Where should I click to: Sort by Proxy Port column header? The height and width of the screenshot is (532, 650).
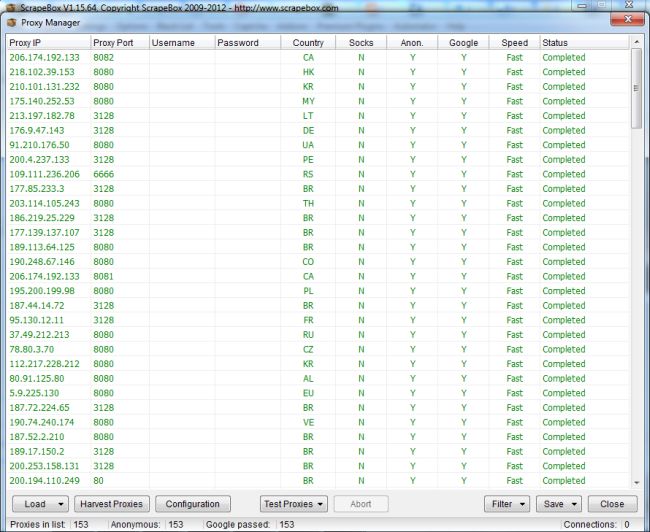[x=120, y=43]
